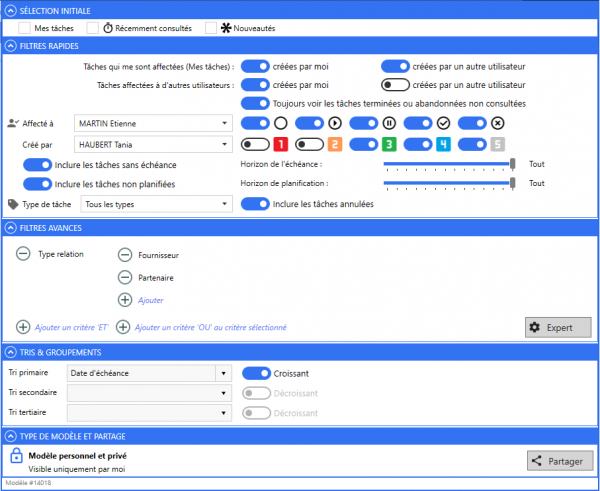600x491 pixels.
Task: Toggle the switch for empty-circle status
Action: coord(255,123)
